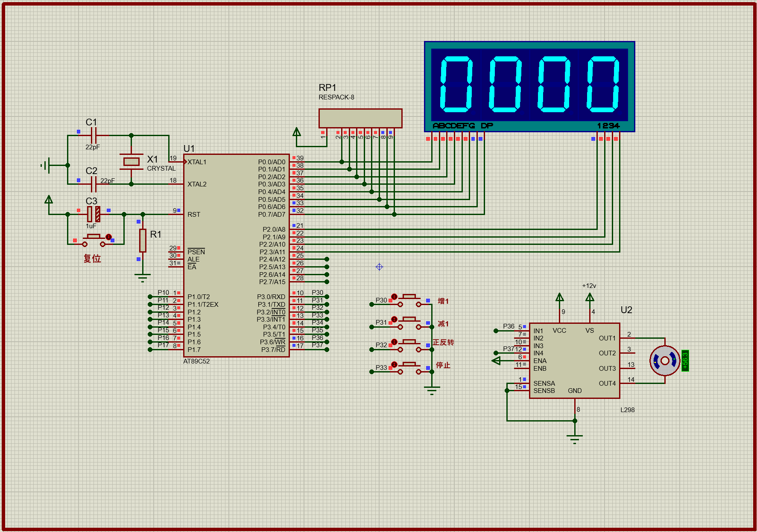Click the P3.7/RD pin label
The height and width of the screenshot is (532, 757).
(x=273, y=350)
